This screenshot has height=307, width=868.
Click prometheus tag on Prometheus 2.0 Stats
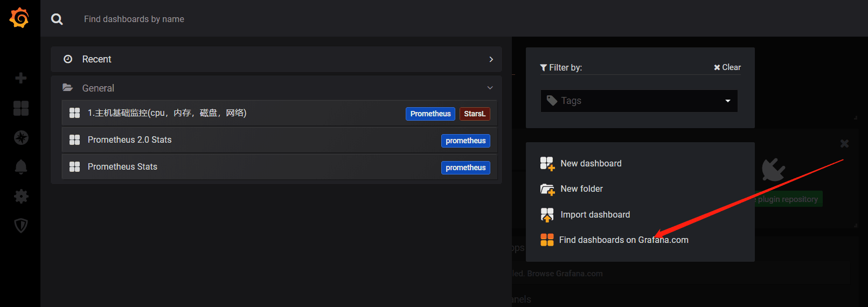coord(466,141)
